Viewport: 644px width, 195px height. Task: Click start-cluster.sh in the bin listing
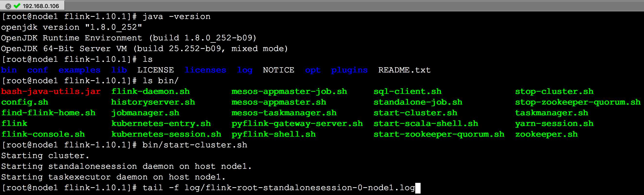click(x=415, y=113)
